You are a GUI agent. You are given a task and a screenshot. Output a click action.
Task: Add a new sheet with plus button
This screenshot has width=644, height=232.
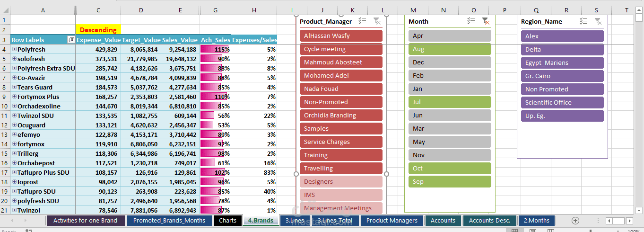pos(575,220)
